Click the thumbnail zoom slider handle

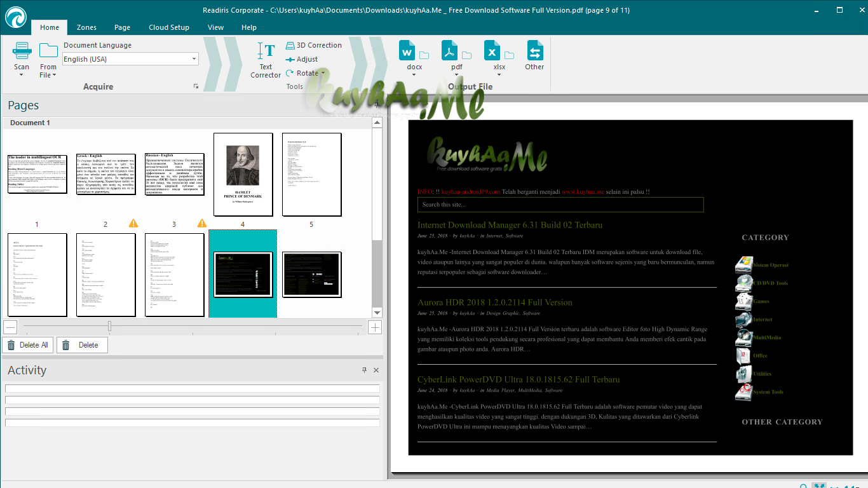pos(109,327)
